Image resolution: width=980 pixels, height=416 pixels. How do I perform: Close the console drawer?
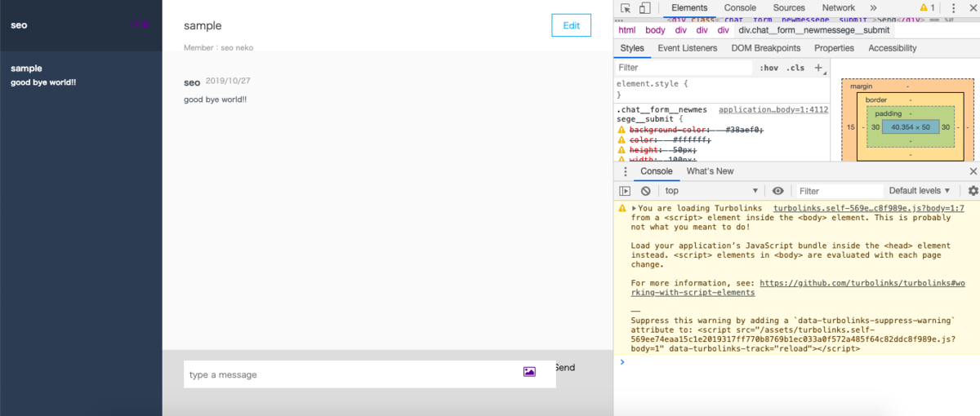pyautogui.click(x=973, y=171)
